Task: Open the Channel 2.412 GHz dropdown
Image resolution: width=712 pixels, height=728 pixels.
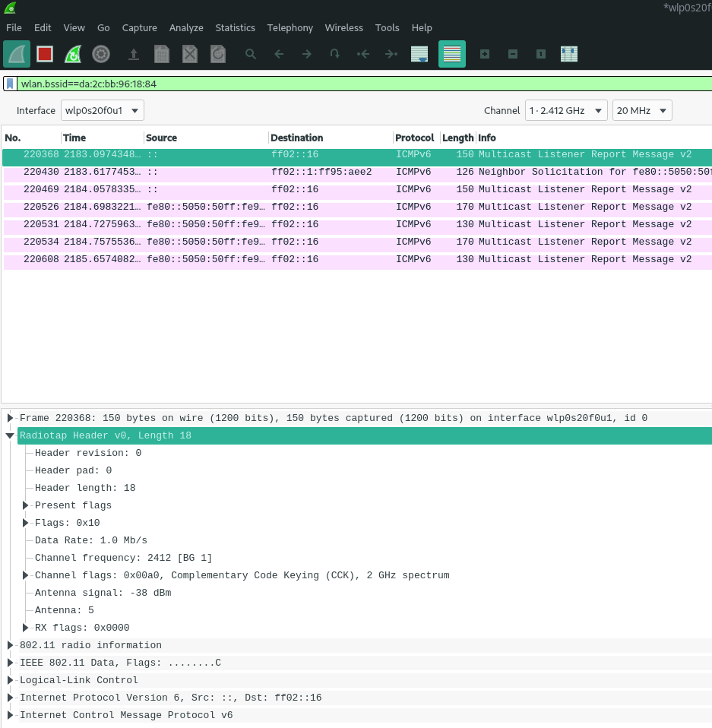Action: [566, 109]
